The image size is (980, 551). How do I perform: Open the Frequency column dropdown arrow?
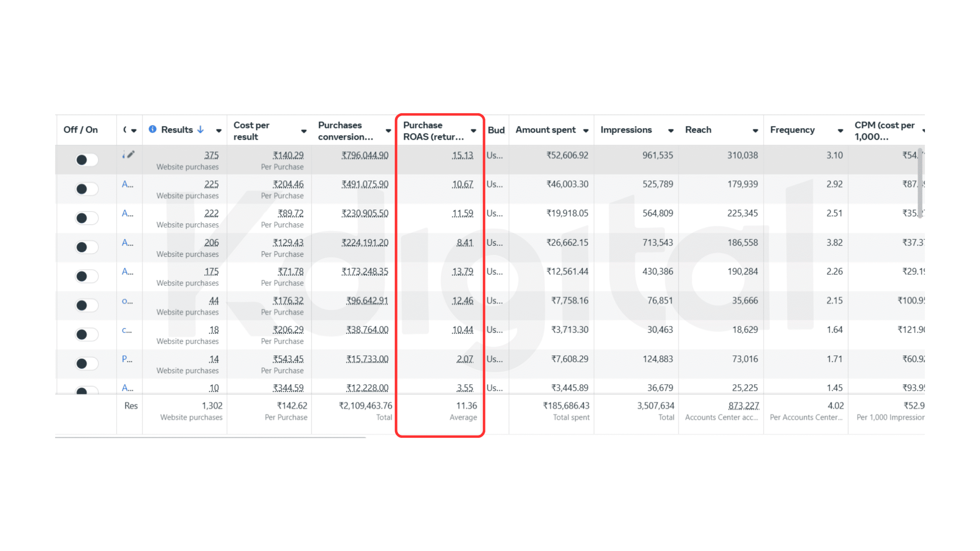click(840, 131)
